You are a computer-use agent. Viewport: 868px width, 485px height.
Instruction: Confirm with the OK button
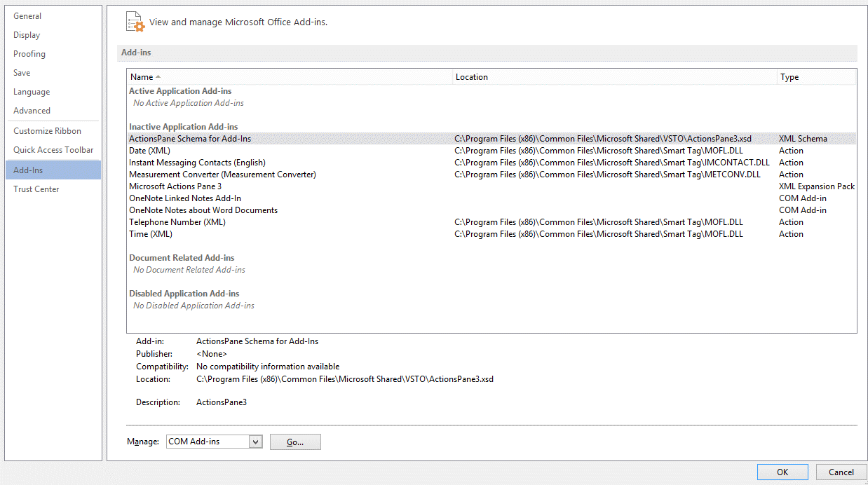(782, 472)
